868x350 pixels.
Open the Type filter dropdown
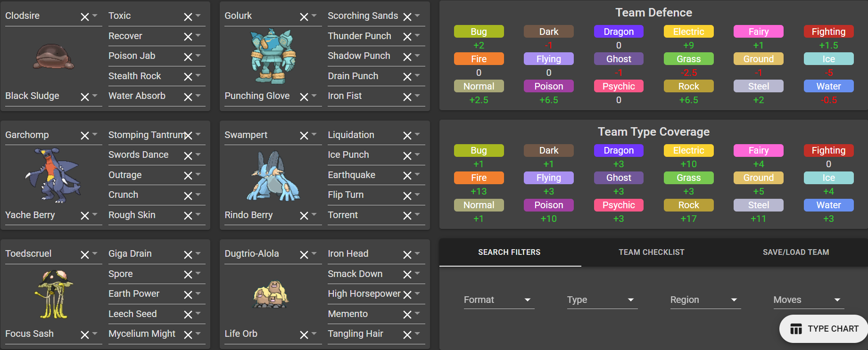pyautogui.click(x=602, y=300)
